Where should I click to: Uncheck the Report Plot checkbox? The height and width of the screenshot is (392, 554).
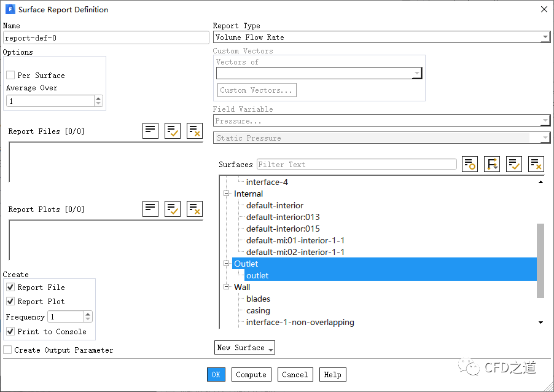tap(10, 302)
